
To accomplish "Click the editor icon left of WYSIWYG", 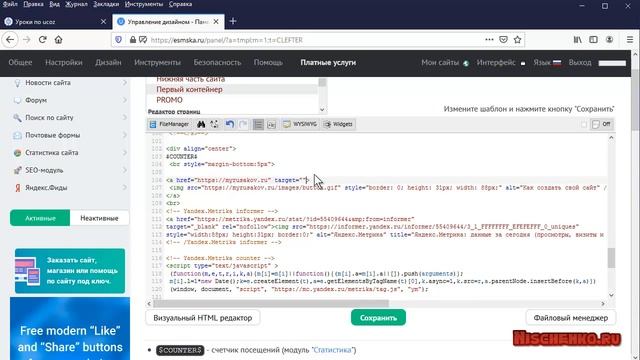I will pyautogui.click(x=271, y=124).
